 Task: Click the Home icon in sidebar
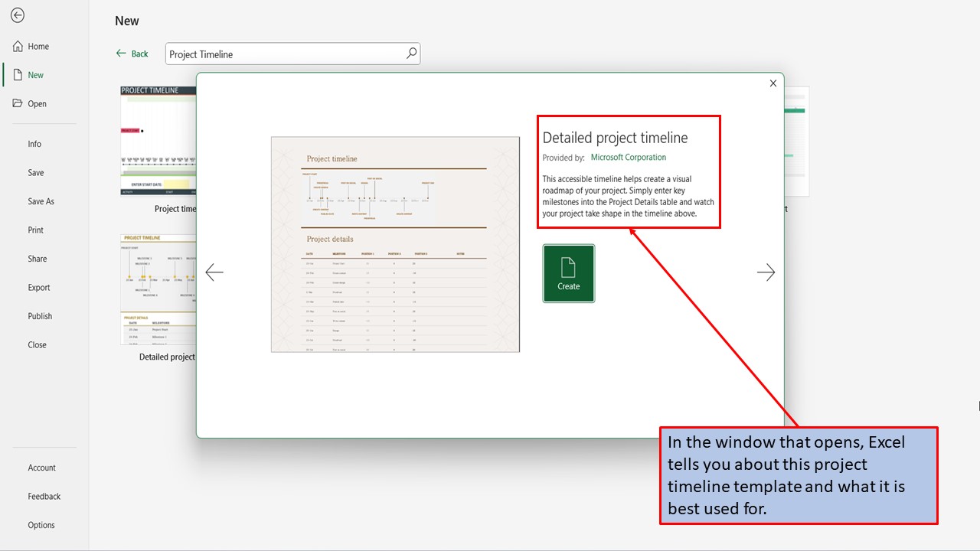18,47
